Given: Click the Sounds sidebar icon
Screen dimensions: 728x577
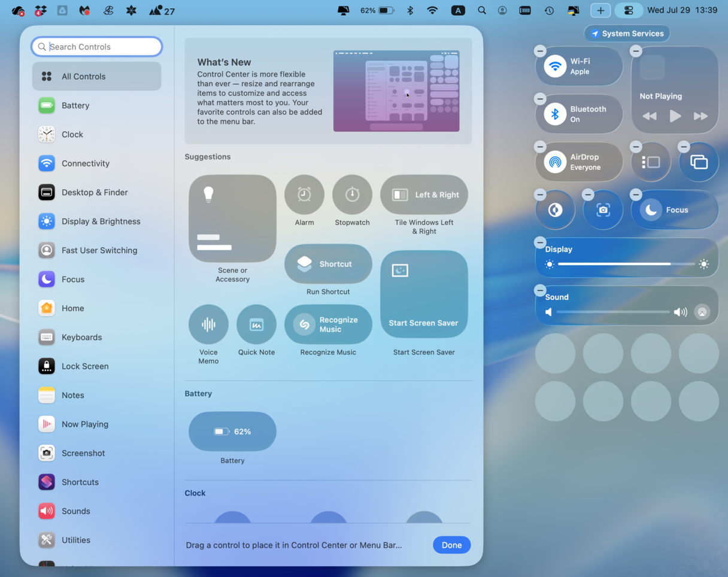Looking at the screenshot, I should click(47, 511).
